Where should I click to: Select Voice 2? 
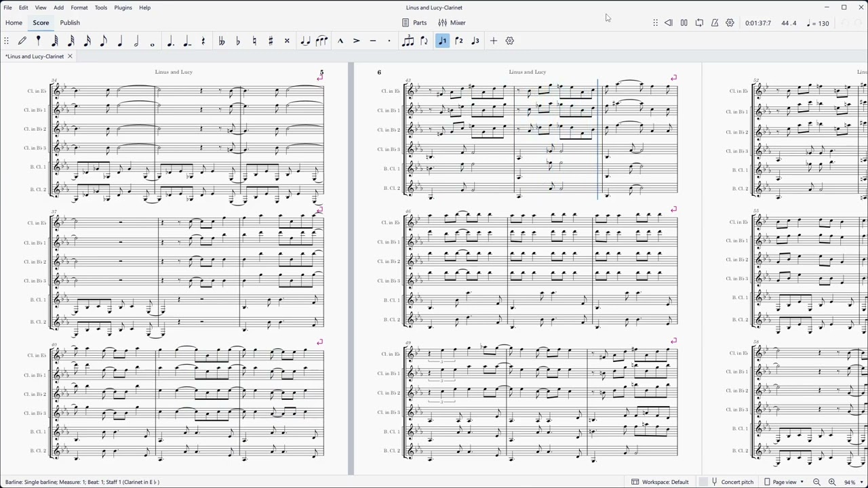tap(458, 41)
